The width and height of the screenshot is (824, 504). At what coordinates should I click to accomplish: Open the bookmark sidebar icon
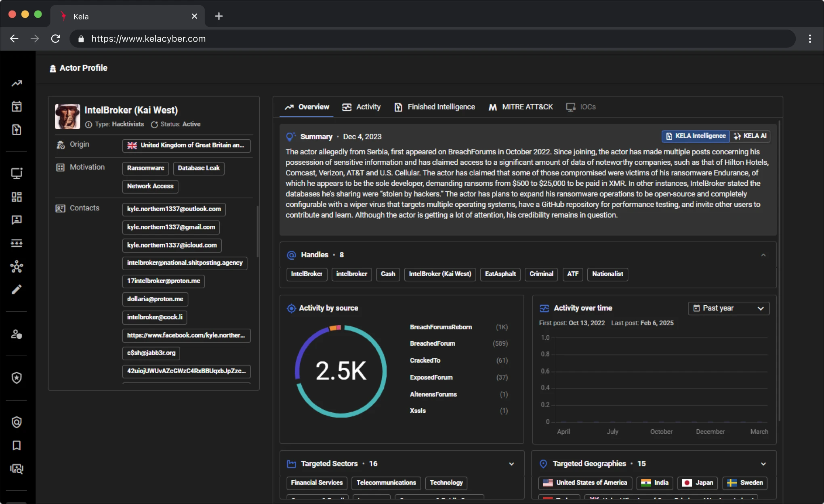pos(17,445)
